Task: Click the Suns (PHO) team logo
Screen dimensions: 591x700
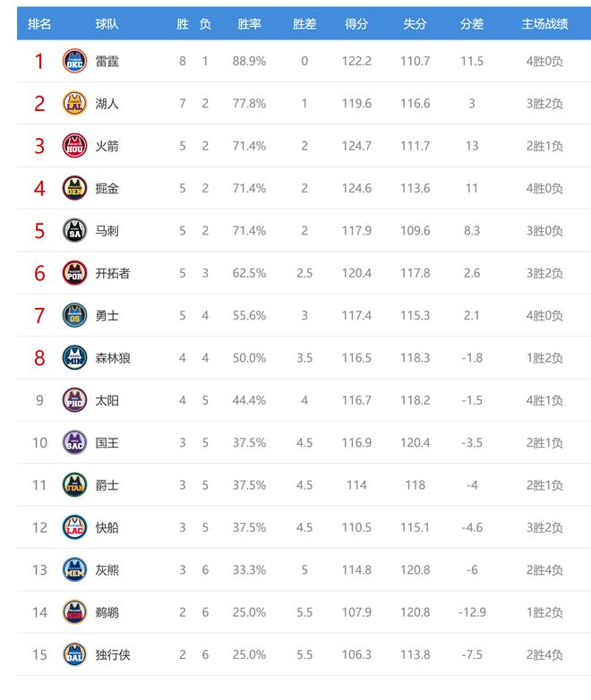Action: pos(74,400)
